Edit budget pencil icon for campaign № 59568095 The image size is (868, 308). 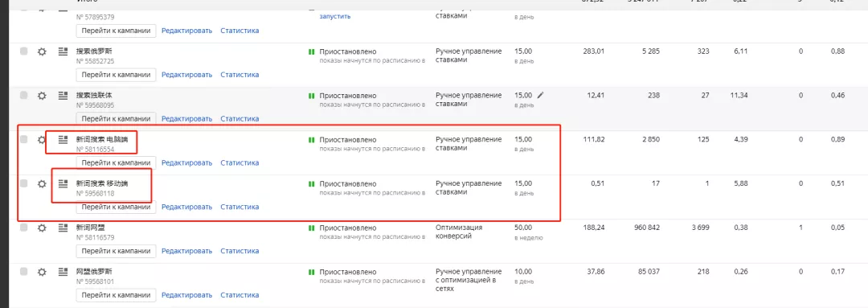click(541, 95)
